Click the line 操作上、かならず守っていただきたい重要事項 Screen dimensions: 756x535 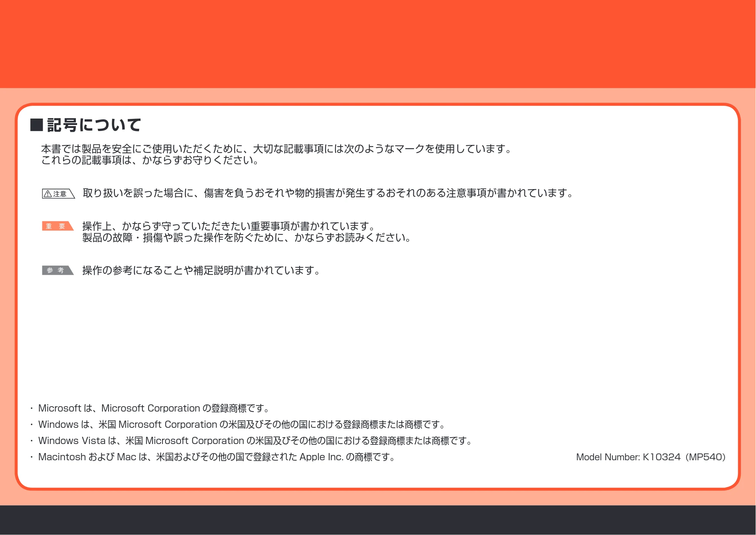coord(229,226)
